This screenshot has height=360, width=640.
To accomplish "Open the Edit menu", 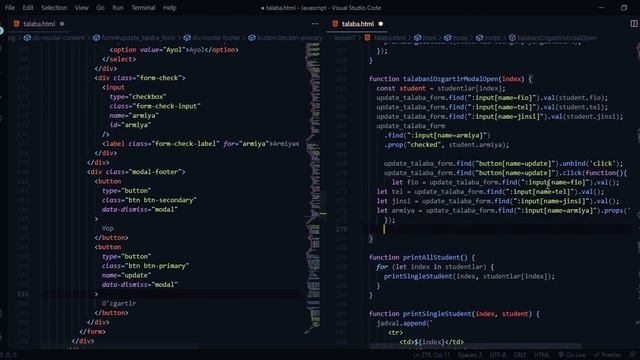I will point(28,8).
